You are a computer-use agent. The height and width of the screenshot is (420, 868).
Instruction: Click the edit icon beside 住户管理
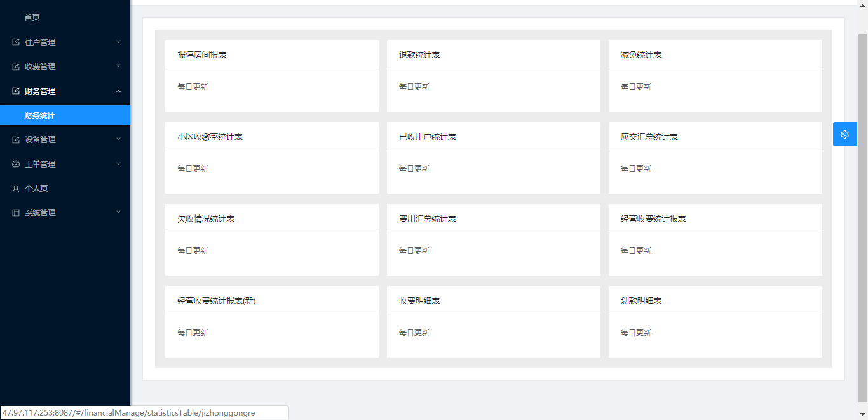tap(16, 43)
